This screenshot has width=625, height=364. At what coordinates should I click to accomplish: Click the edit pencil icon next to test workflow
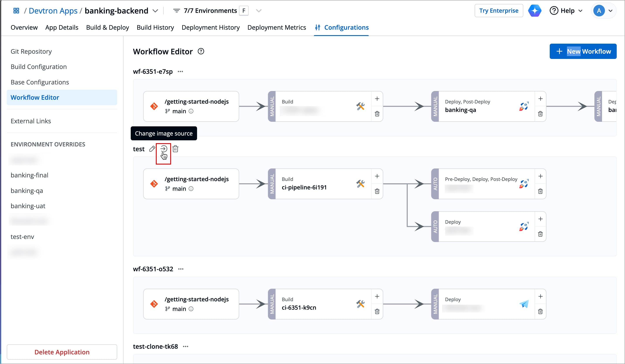pos(152,149)
